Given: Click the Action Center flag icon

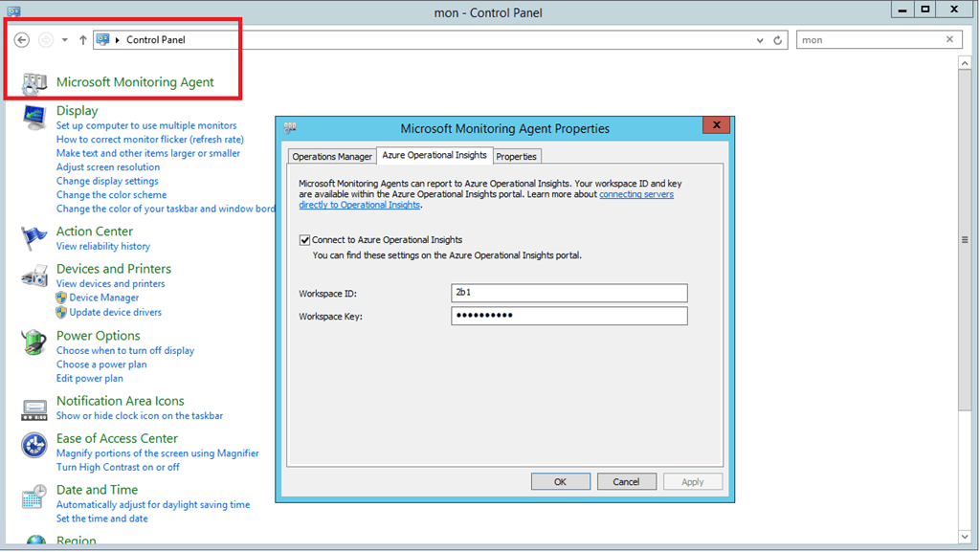Looking at the screenshot, I should point(33,238).
